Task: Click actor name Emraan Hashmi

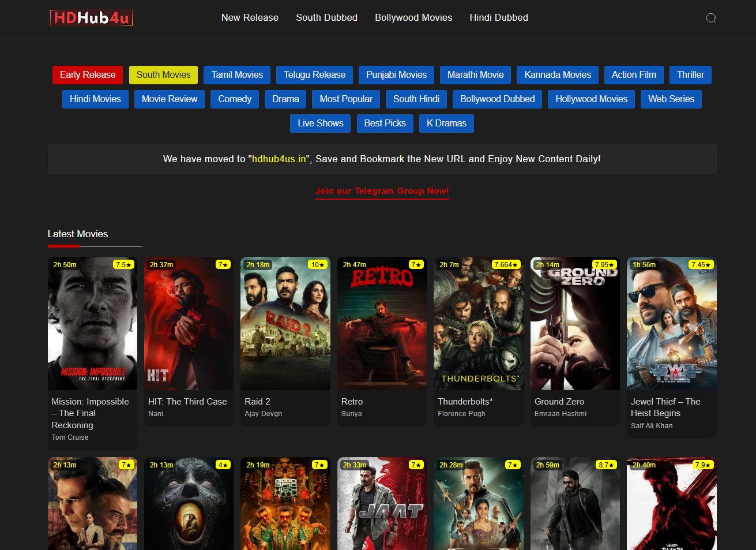Action: coord(561,414)
